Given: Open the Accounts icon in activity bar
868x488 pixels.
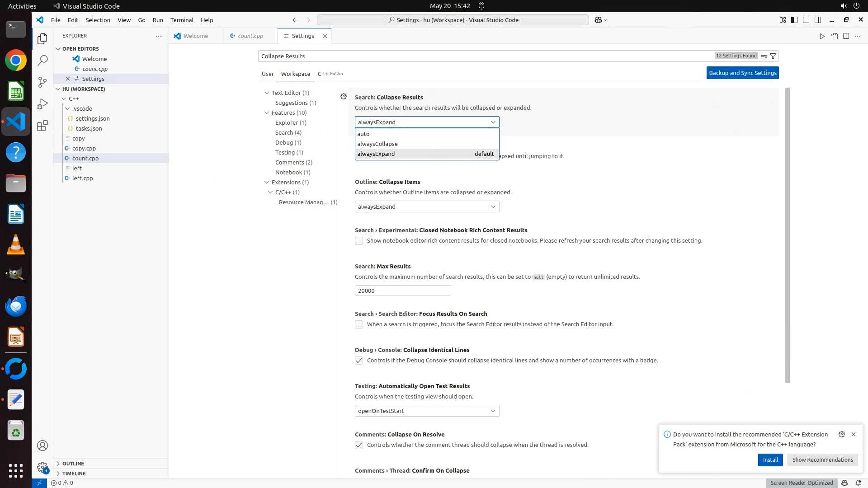Looking at the screenshot, I should click(42, 446).
